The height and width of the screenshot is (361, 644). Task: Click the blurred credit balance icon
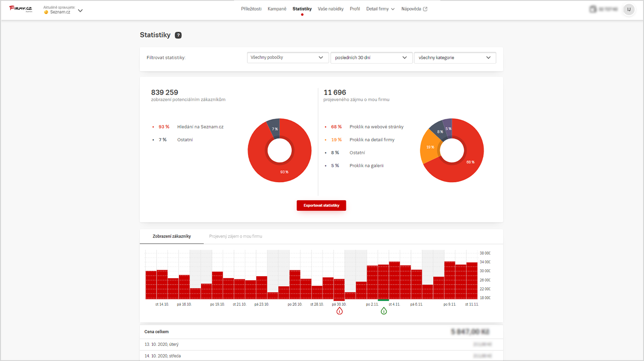click(x=593, y=9)
